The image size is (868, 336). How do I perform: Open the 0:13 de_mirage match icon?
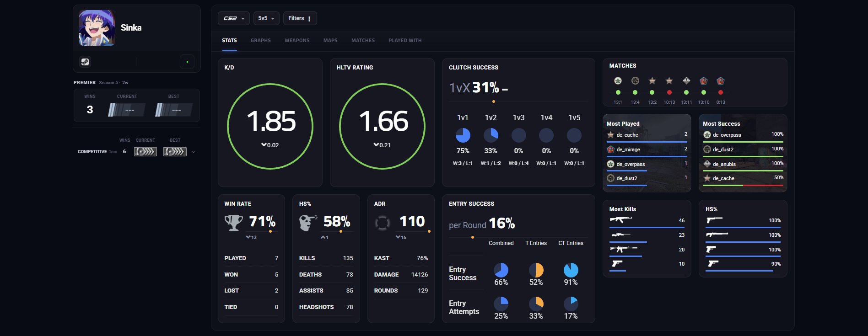click(x=721, y=81)
